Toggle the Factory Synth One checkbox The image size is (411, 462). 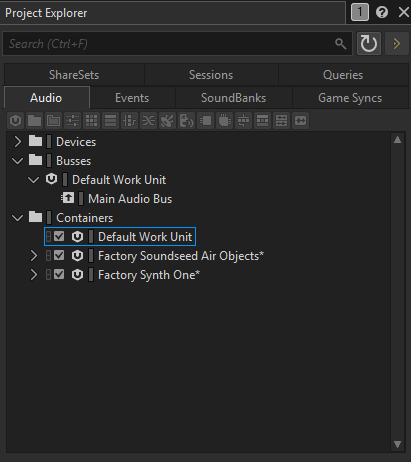click(59, 275)
